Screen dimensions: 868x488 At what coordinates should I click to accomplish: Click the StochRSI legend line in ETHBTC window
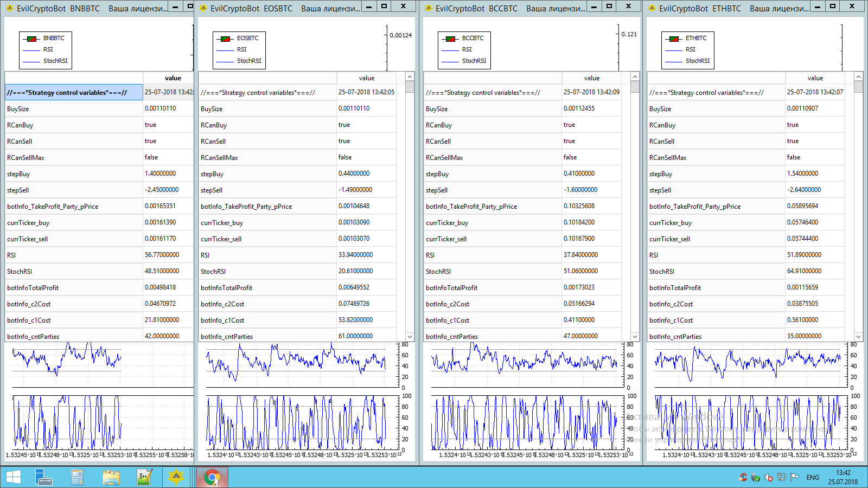coord(673,61)
